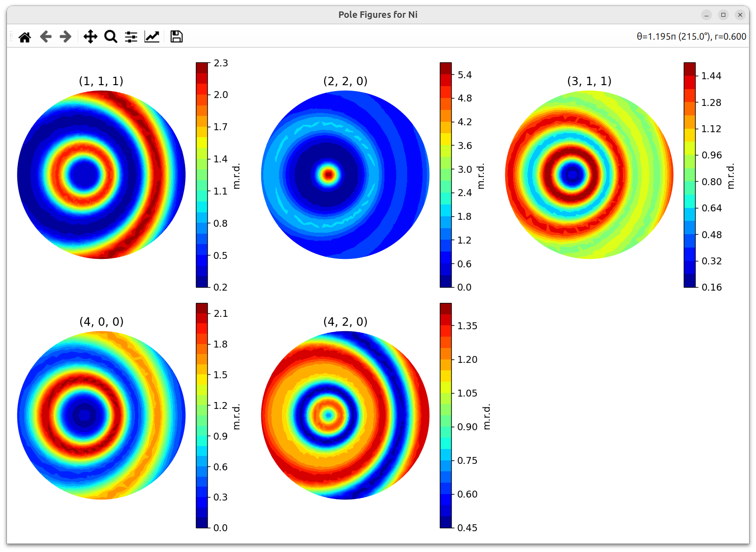
Task: Click the 5.4 tick label on the (2, 2, 0) colorbar
Action: [465, 75]
